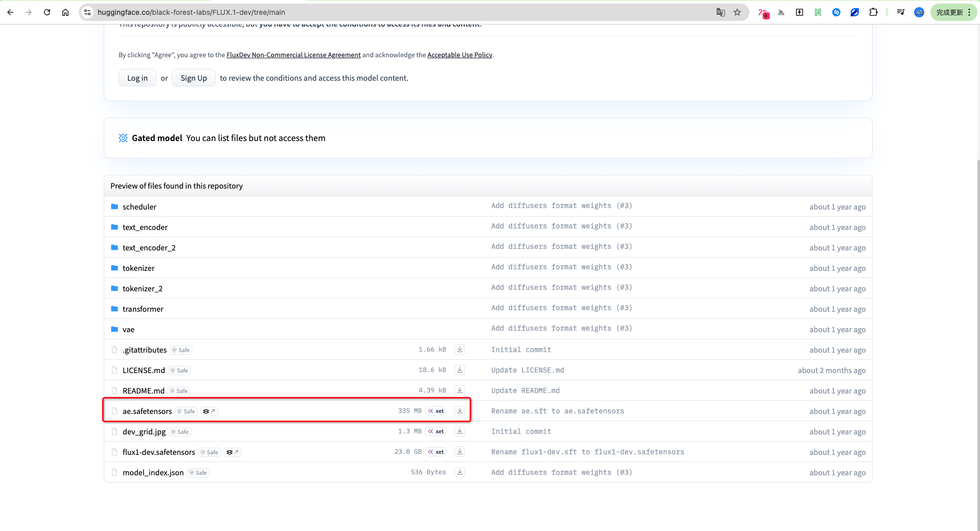Image resolution: width=980 pixels, height=531 pixels.
Task: Download the model_index.json file
Action: pyautogui.click(x=460, y=472)
